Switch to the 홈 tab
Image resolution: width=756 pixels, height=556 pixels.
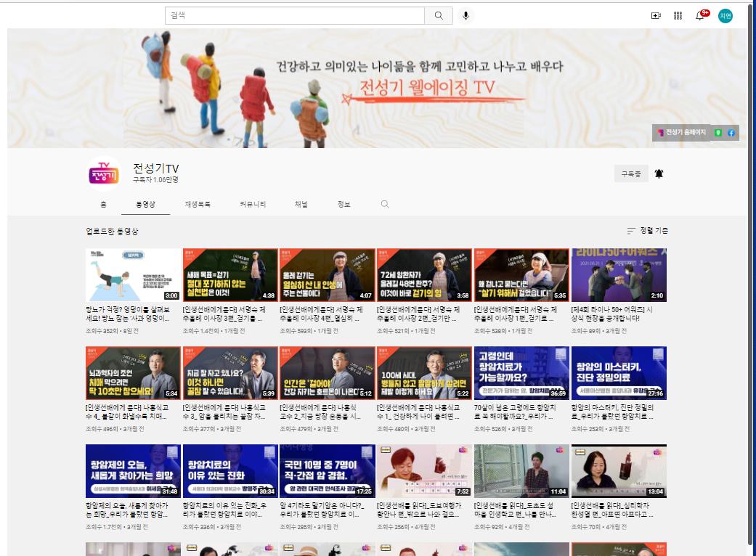[x=103, y=204]
